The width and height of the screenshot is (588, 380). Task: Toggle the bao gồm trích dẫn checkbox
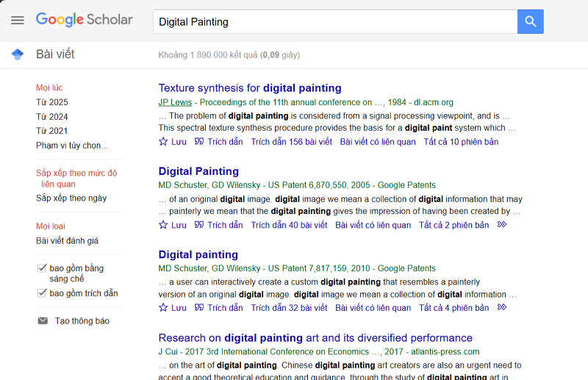point(42,293)
